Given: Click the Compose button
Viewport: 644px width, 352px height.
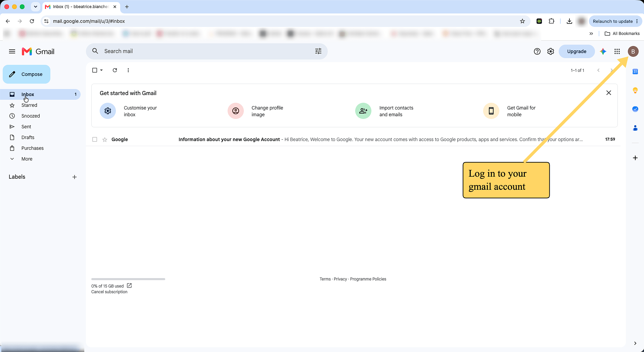Looking at the screenshot, I should point(27,74).
